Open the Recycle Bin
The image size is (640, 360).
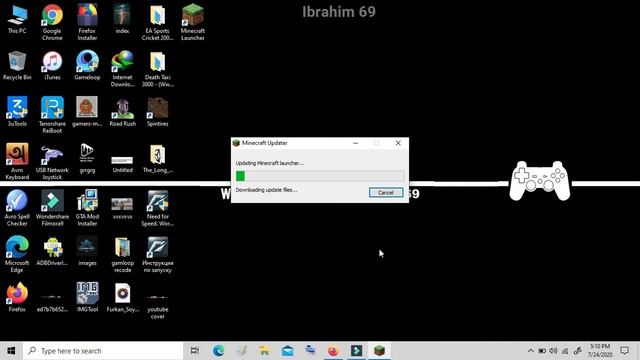point(17,66)
